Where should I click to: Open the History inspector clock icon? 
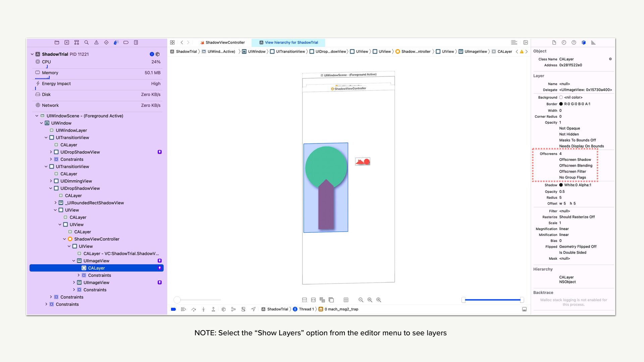coord(564,43)
